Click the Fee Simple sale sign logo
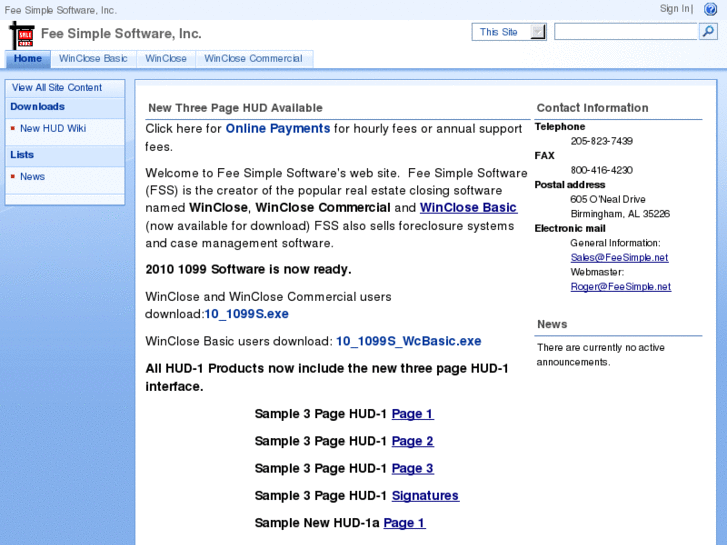Screen dimensions: 727x545 [22, 35]
